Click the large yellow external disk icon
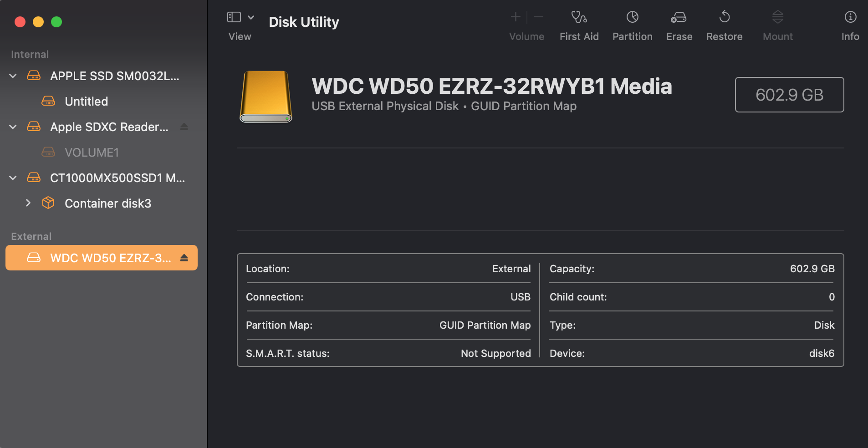This screenshot has height=448, width=868. click(x=266, y=97)
